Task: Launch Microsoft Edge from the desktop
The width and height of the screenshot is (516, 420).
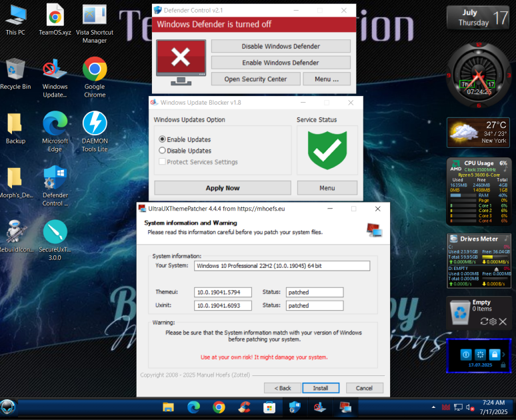Action: pyautogui.click(x=55, y=131)
